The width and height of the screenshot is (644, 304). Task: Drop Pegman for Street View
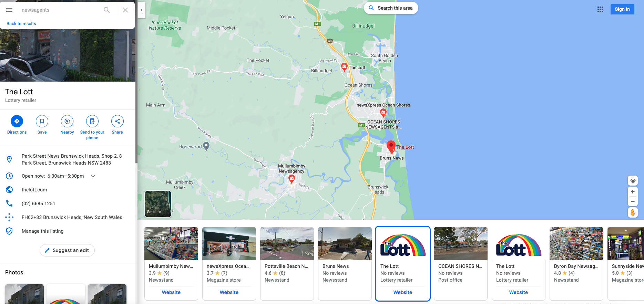(633, 213)
